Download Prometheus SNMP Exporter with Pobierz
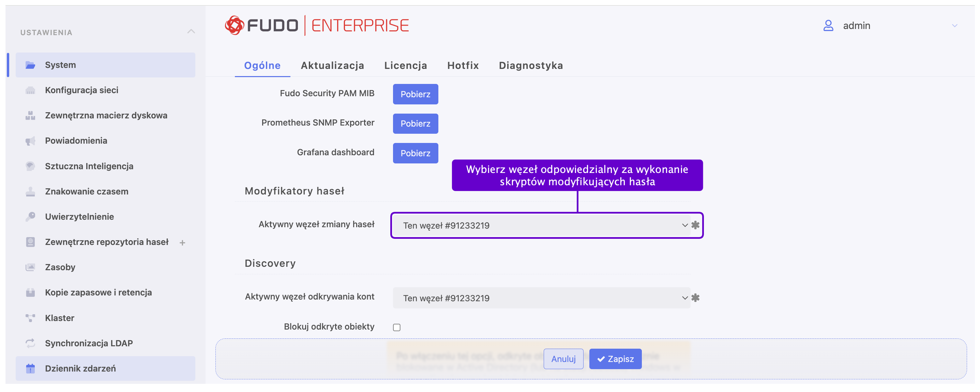 (x=416, y=124)
